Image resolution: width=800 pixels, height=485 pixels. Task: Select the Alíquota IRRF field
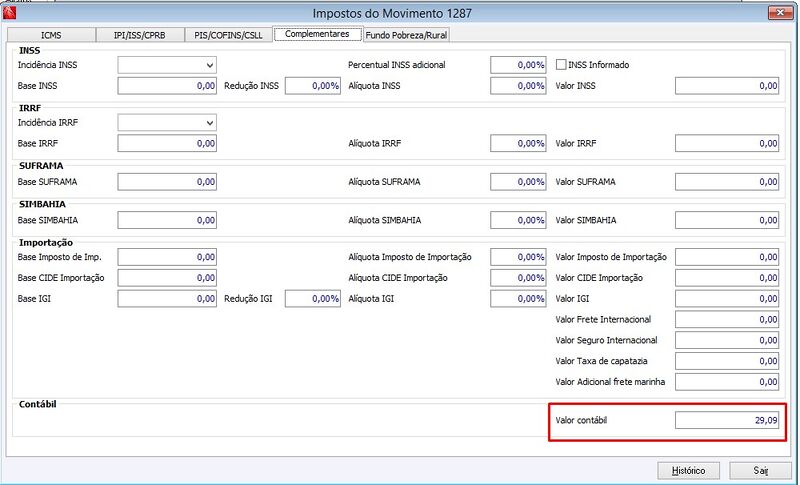[518, 143]
